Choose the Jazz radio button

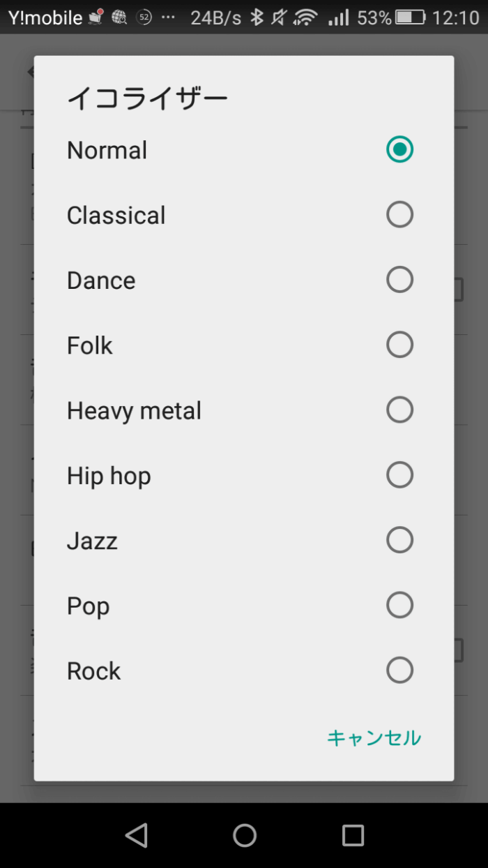point(399,540)
